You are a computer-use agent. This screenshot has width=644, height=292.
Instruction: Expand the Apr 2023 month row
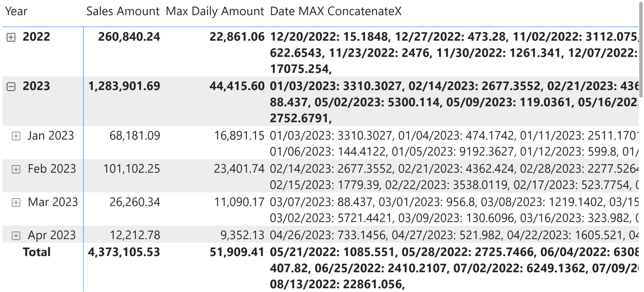[x=16, y=235]
